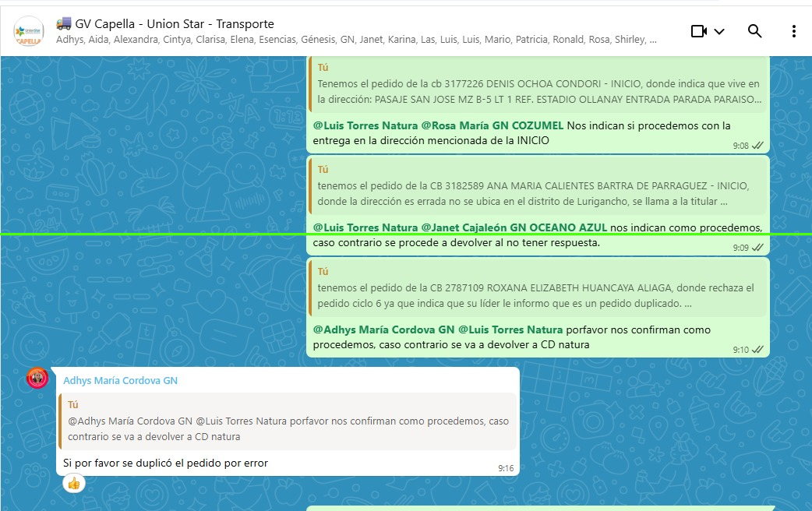The width and height of the screenshot is (812, 511).
Task: Click the Adhys María Cordova GN sender name
Action: tap(121, 381)
